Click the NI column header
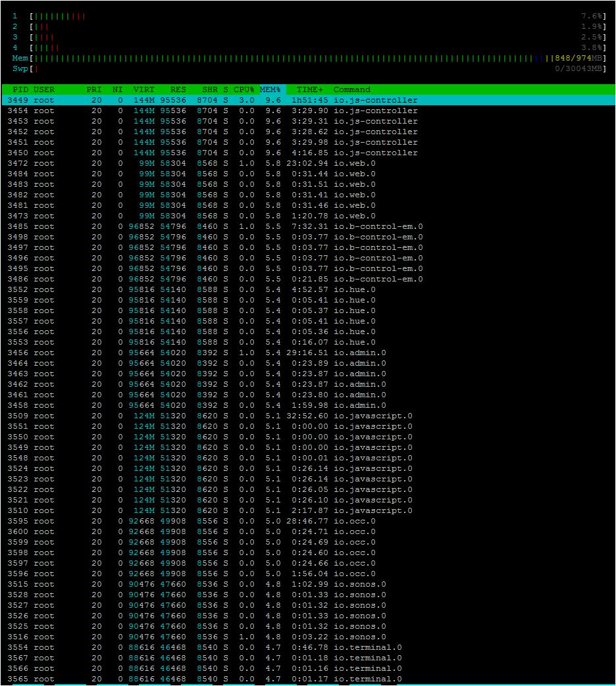This screenshot has height=686, width=616. point(117,89)
